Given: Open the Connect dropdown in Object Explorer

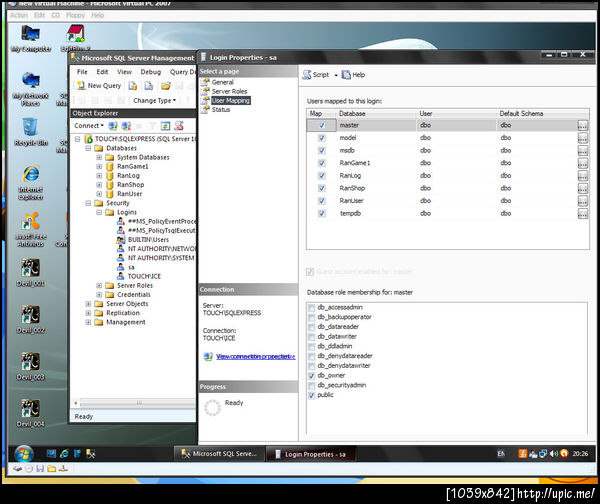Looking at the screenshot, I should pyautogui.click(x=89, y=126).
